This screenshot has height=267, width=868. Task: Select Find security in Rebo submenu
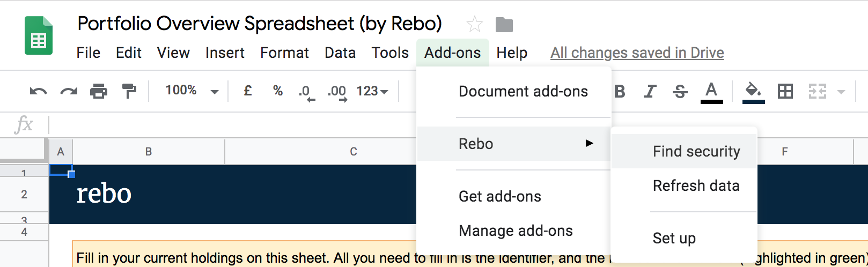coord(684,151)
